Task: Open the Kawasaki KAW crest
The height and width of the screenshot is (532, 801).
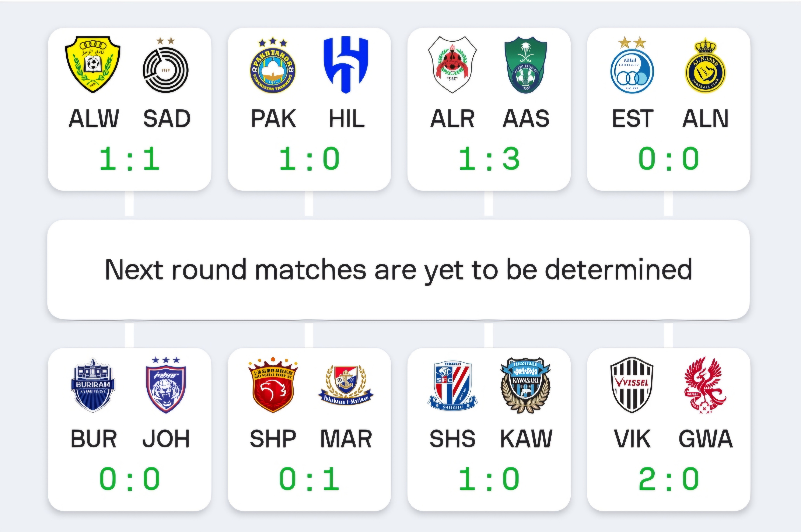Action: [x=526, y=385]
